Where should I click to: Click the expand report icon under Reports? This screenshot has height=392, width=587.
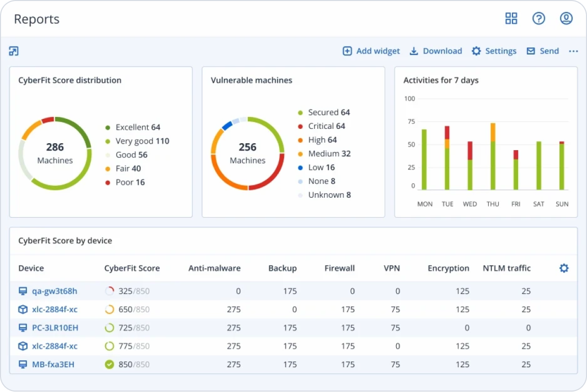click(14, 51)
